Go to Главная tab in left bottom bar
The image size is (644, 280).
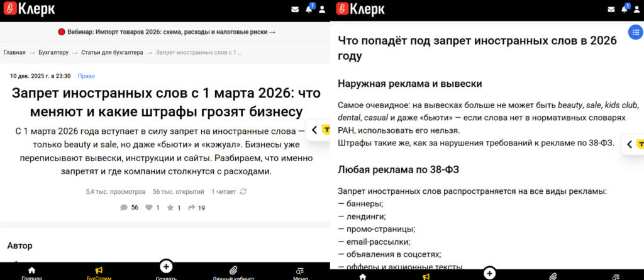point(31,274)
